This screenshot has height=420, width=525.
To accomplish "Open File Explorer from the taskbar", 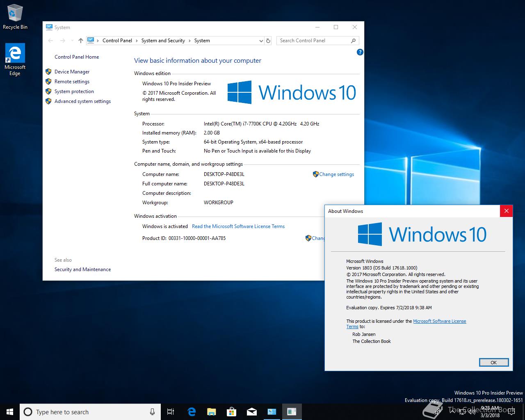I will click(x=211, y=412).
